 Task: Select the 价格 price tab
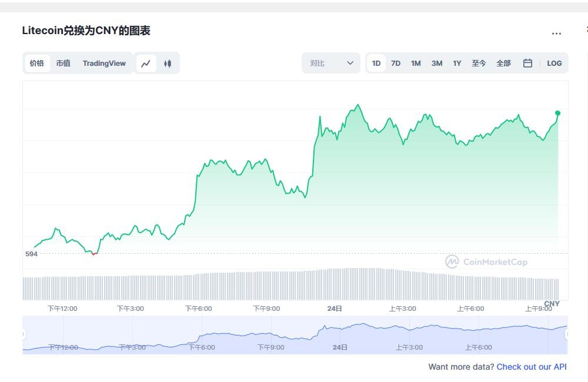(x=37, y=63)
